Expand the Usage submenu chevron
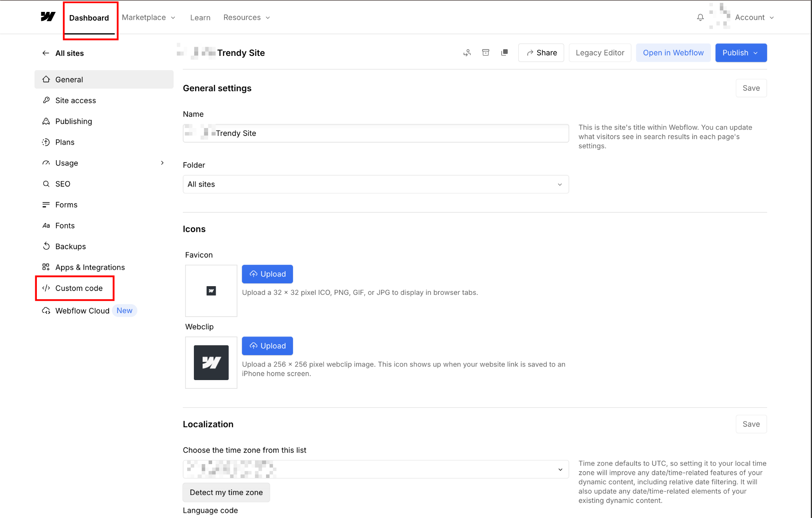Image resolution: width=812 pixels, height=518 pixels. [162, 163]
